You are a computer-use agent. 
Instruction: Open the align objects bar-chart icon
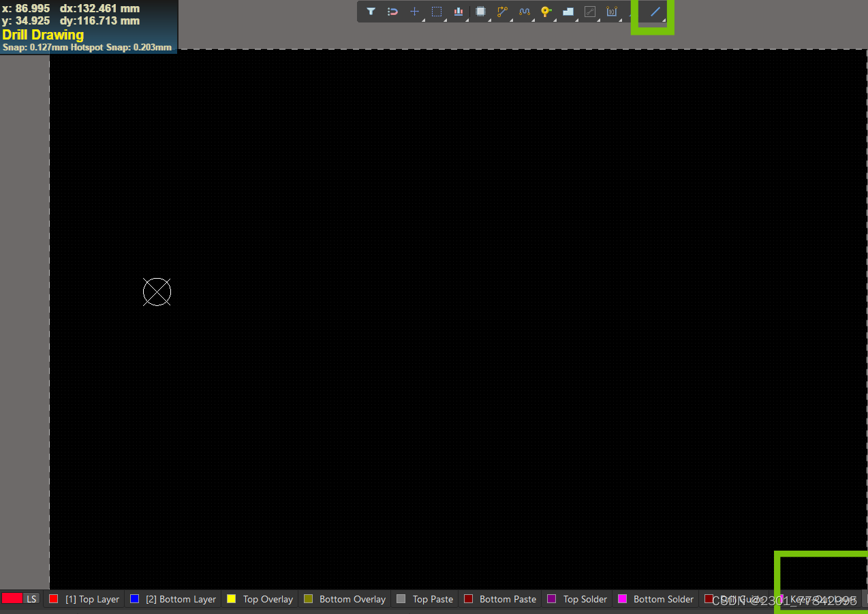(x=459, y=12)
